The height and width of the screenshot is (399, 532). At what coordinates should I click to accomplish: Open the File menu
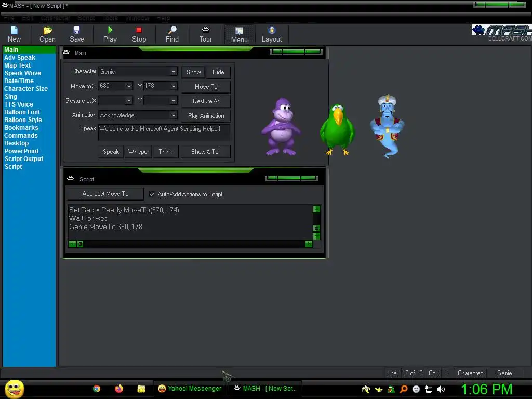tap(9, 18)
